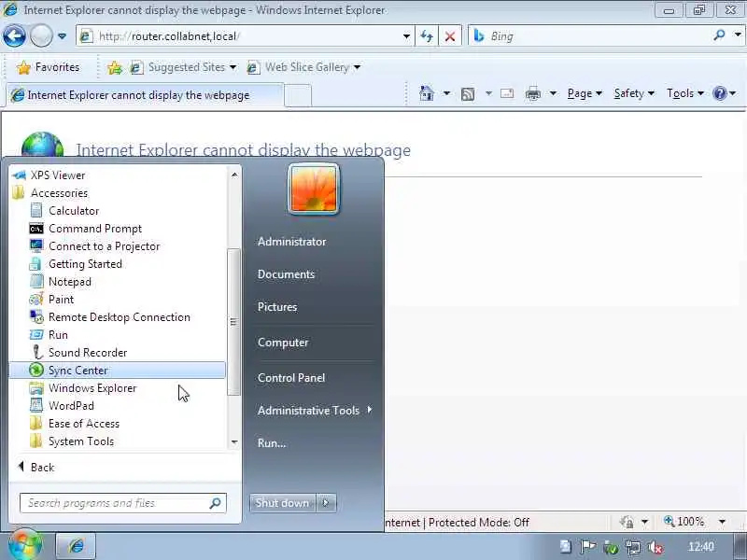Open the Favorites star button
The height and width of the screenshot is (560, 747).
coord(48,67)
